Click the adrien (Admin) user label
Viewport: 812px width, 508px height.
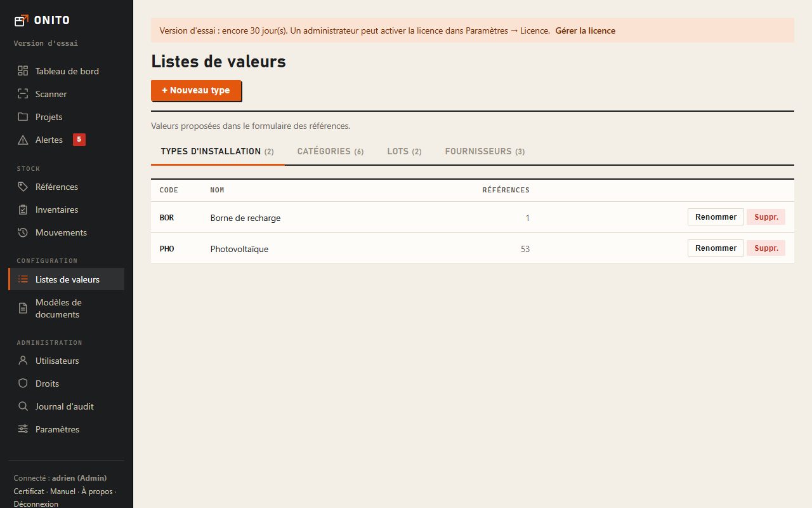[79, 478]
